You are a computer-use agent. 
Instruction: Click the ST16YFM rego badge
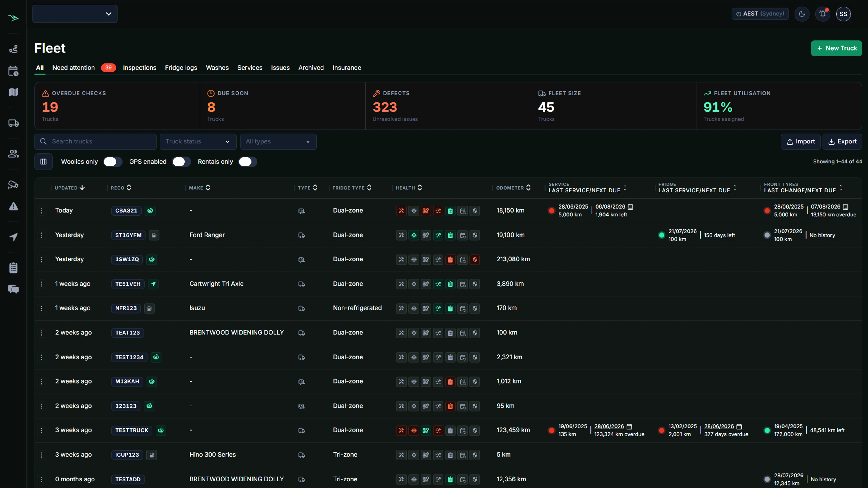pyautogui.click(x=128, y=235)
